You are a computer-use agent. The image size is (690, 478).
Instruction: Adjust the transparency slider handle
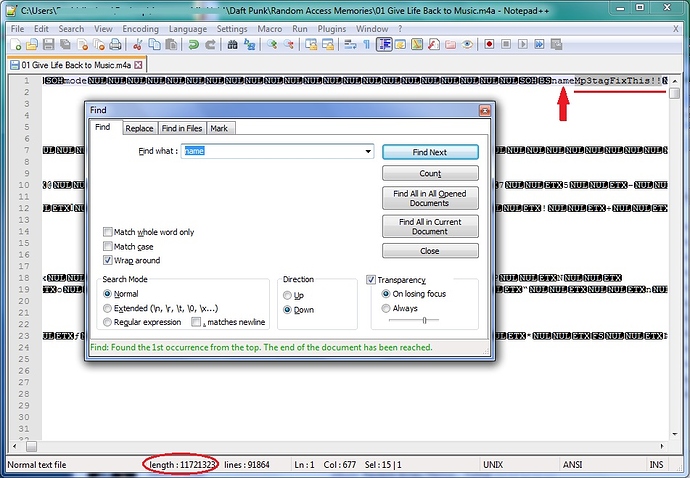point(424,320)
